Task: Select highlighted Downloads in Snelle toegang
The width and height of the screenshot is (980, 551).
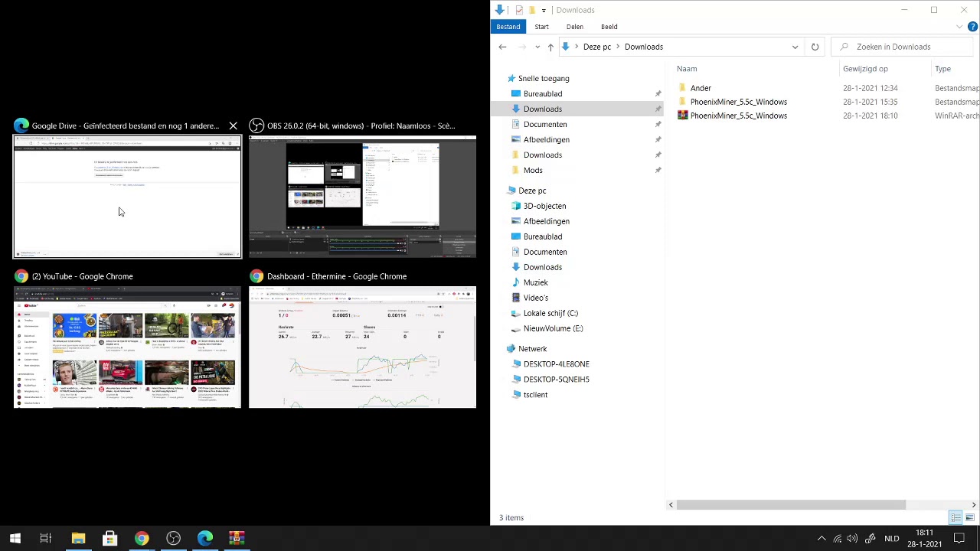Action: tap(542, 109)
